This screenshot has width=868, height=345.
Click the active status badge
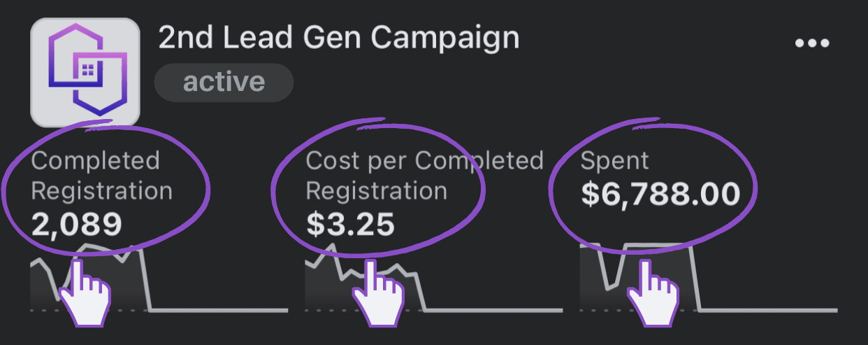(224, 82)
